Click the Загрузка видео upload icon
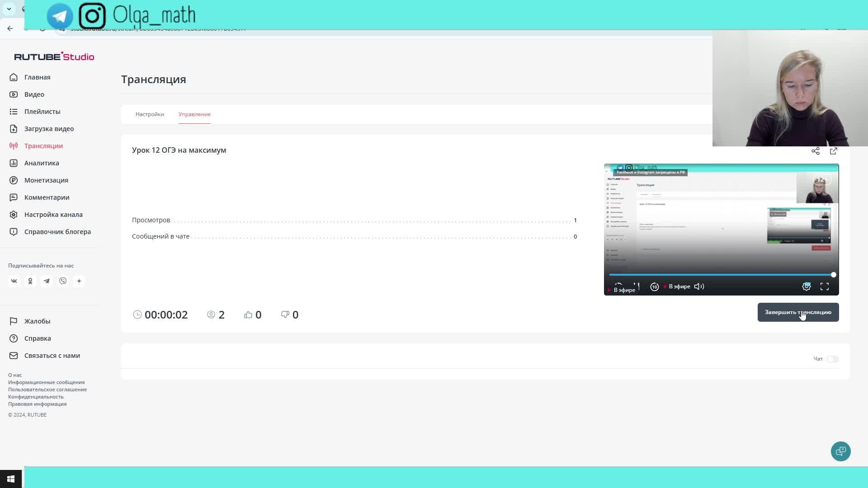The width and height of the screenshot is (868, 488). pyautogui.click(x=14, y=129)
